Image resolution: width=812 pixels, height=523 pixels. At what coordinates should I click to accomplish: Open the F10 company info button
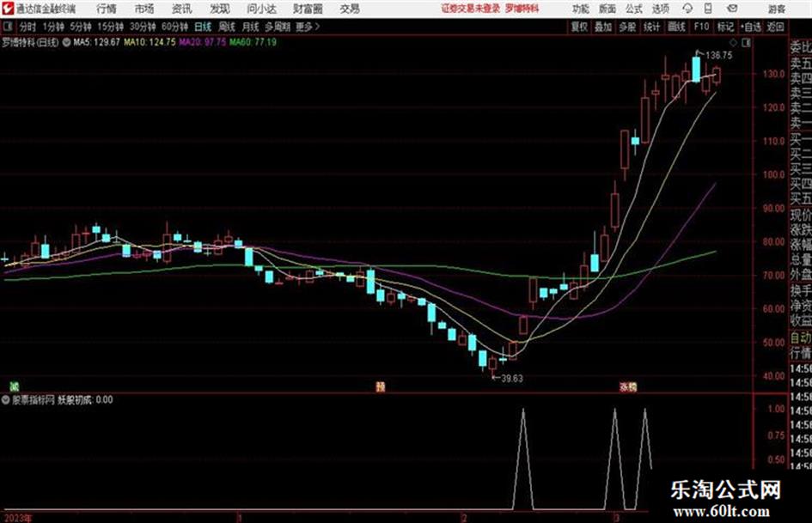(x=701, y=27)
